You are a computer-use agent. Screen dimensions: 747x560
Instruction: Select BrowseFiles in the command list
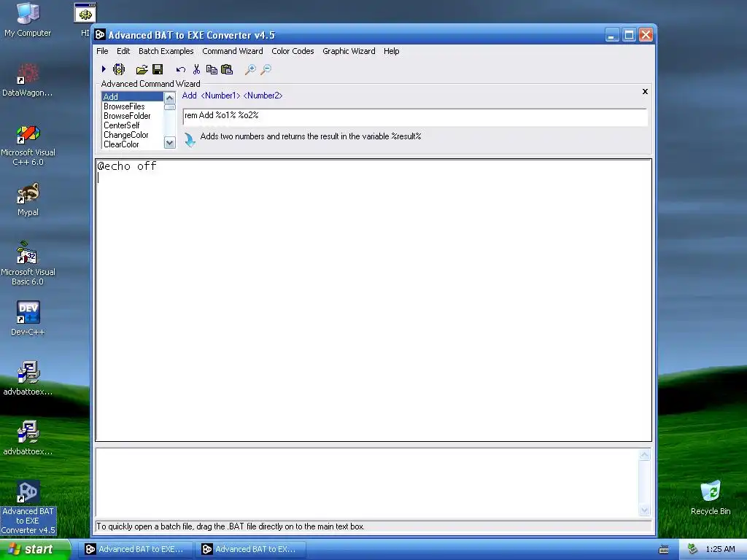(x=133, y=106)
